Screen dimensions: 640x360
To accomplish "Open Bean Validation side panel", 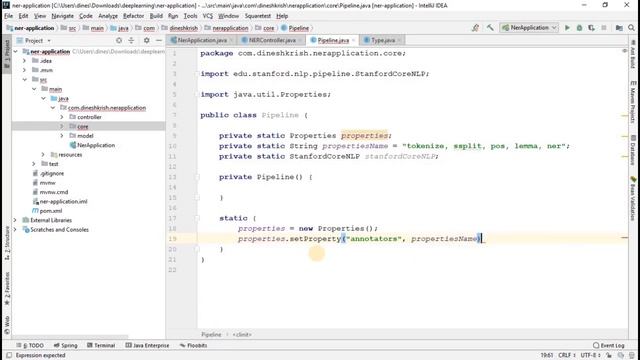I will (633, 198).
